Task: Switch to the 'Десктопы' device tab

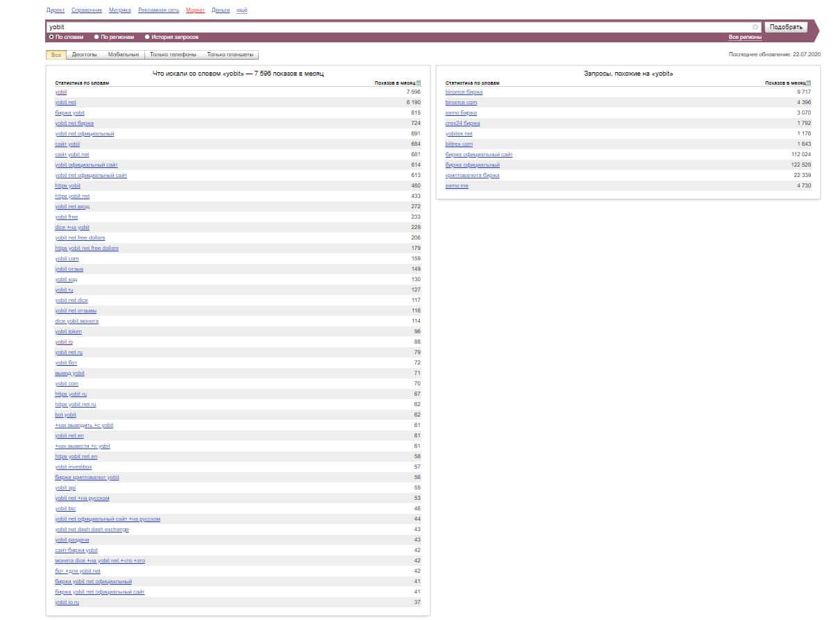Action: 84,54
